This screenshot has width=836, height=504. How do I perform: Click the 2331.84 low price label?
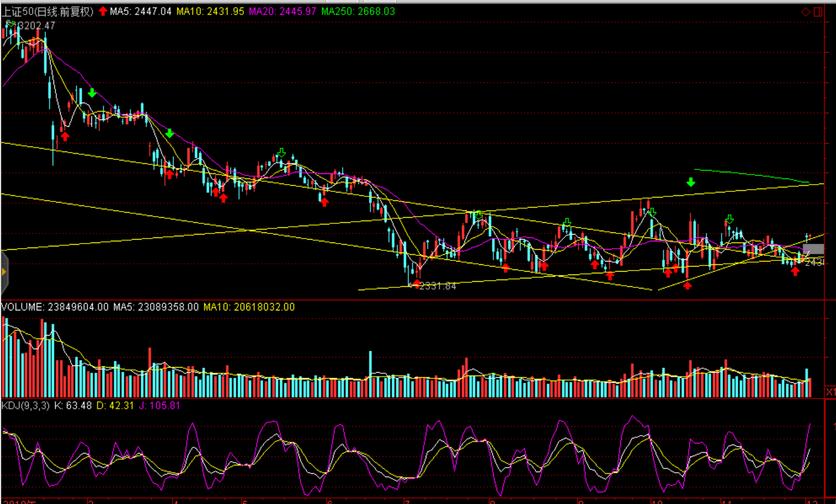(x=438, y=286)
